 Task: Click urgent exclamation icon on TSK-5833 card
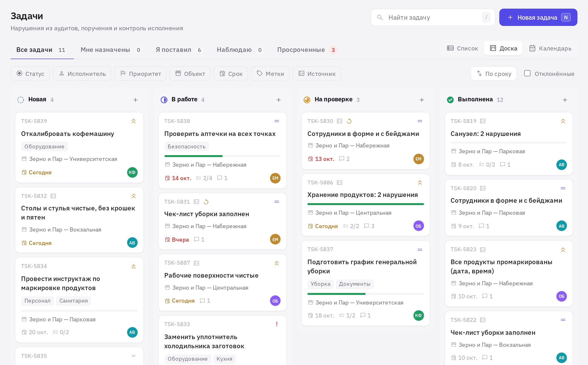(277, 324)
